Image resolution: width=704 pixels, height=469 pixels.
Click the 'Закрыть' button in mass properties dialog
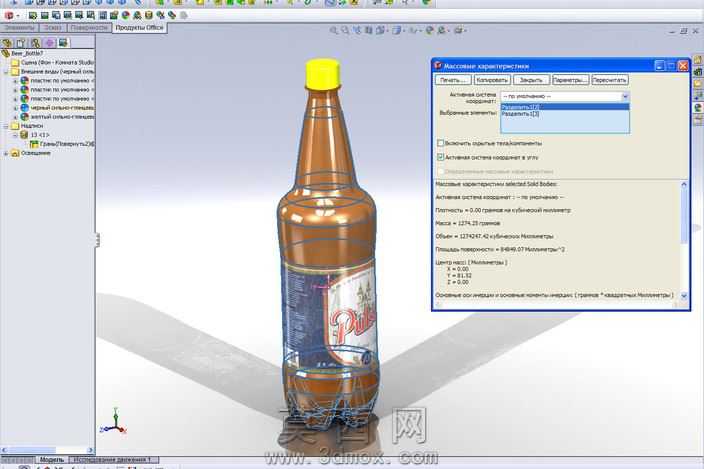(x=531, y=80)
